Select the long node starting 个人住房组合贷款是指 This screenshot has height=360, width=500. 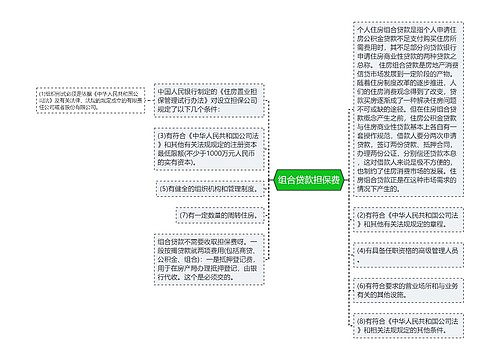tap(408, 109)
